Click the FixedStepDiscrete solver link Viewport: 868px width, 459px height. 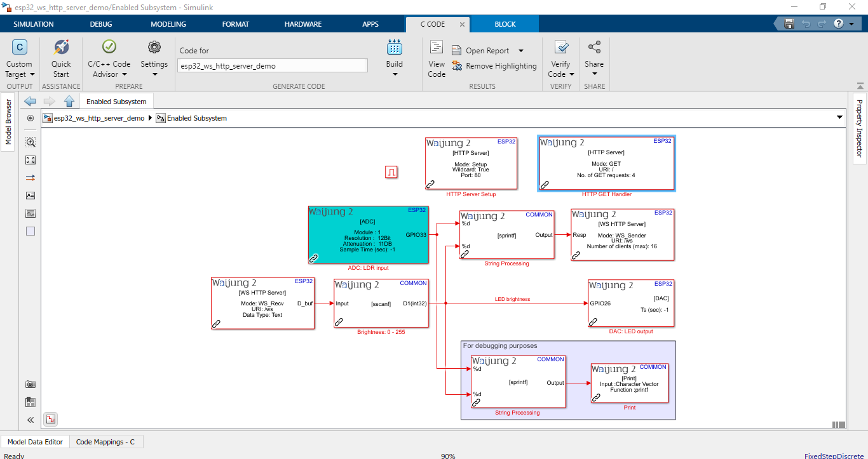pos(833,456)
